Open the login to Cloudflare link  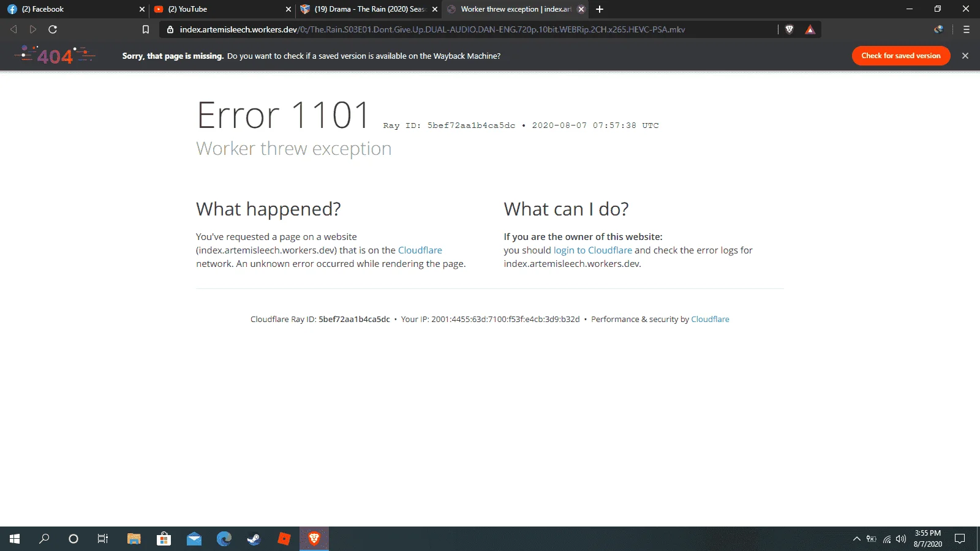pos(593,250)
